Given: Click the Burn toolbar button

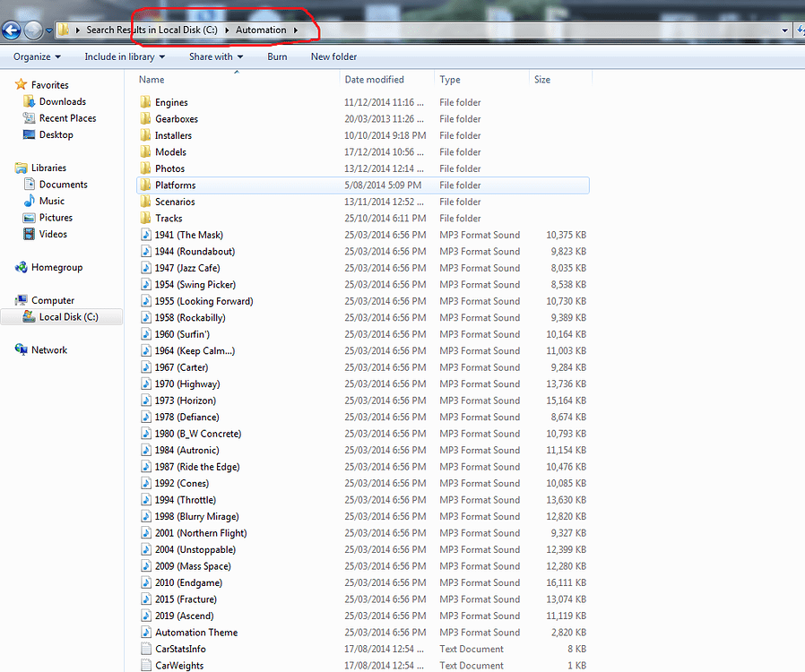Looking at the screenshot, I should [x=276, y=56].
